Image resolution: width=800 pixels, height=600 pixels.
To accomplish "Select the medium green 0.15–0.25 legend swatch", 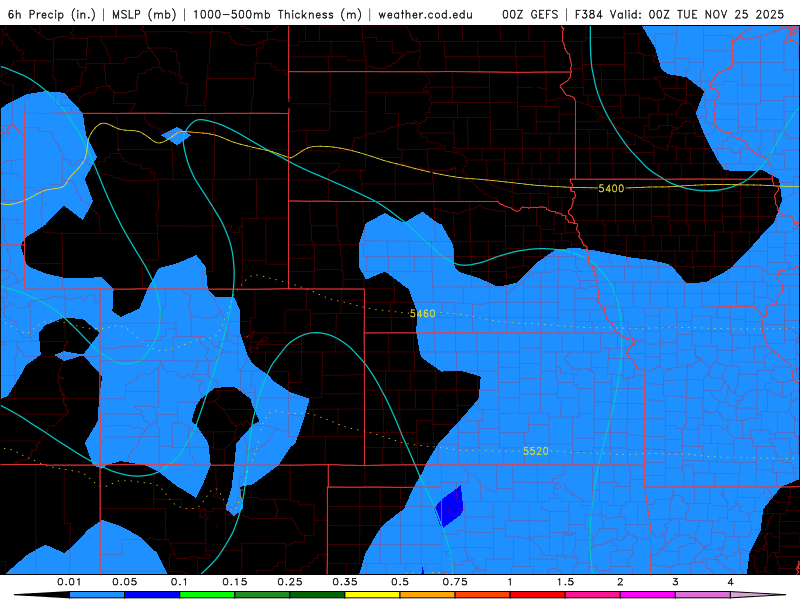I will coord(262,595).
